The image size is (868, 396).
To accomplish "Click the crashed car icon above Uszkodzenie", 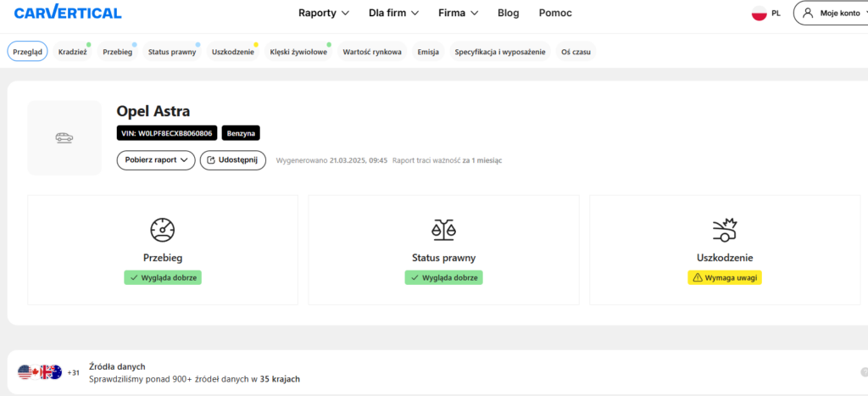I will coord(724,230).
